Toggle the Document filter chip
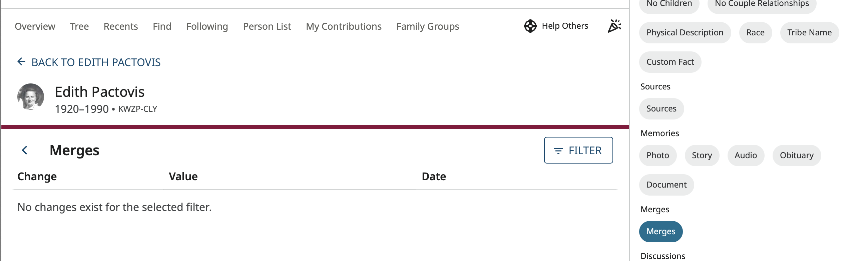Image resolution: width=868 pixels, height=261 pixels. point(666,185)
